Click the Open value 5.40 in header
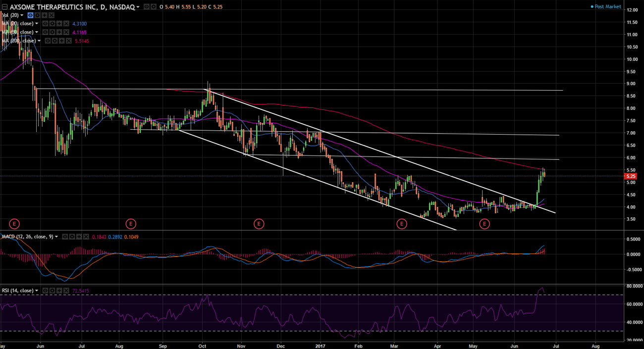This screenshot has height=349, width=644. [169, 7]
